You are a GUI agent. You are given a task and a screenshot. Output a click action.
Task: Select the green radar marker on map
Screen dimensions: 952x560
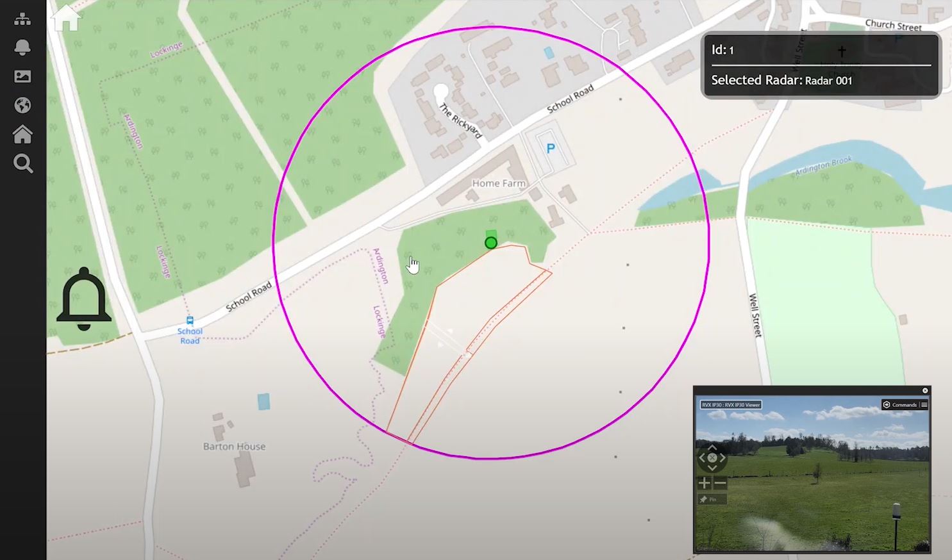coord(490,243)
